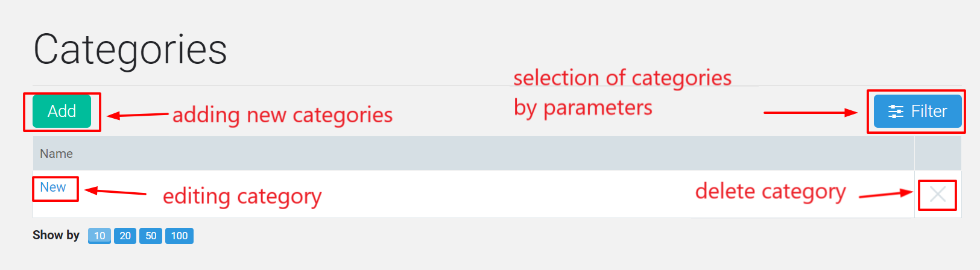
Task: Show 20 items per page
Action: pyautogui.click(x=125, y=236)
